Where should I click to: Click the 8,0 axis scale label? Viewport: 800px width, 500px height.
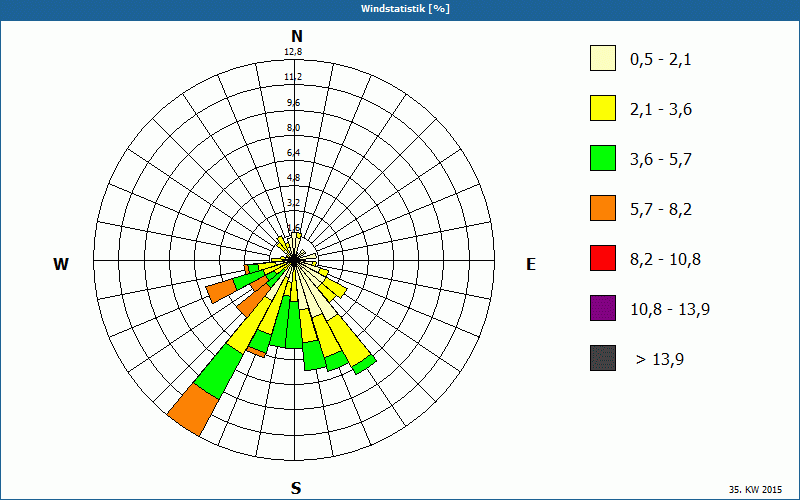click(293, 128)
